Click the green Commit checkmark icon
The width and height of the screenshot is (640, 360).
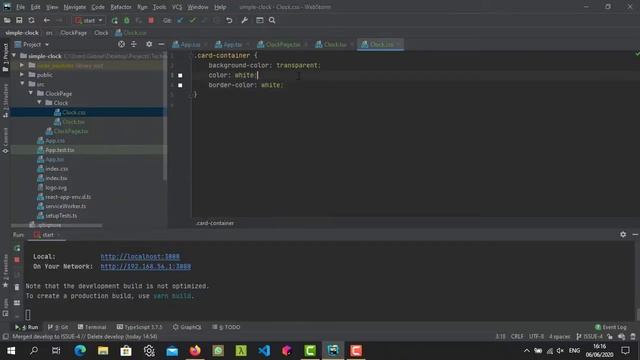[x=192, y=20]
